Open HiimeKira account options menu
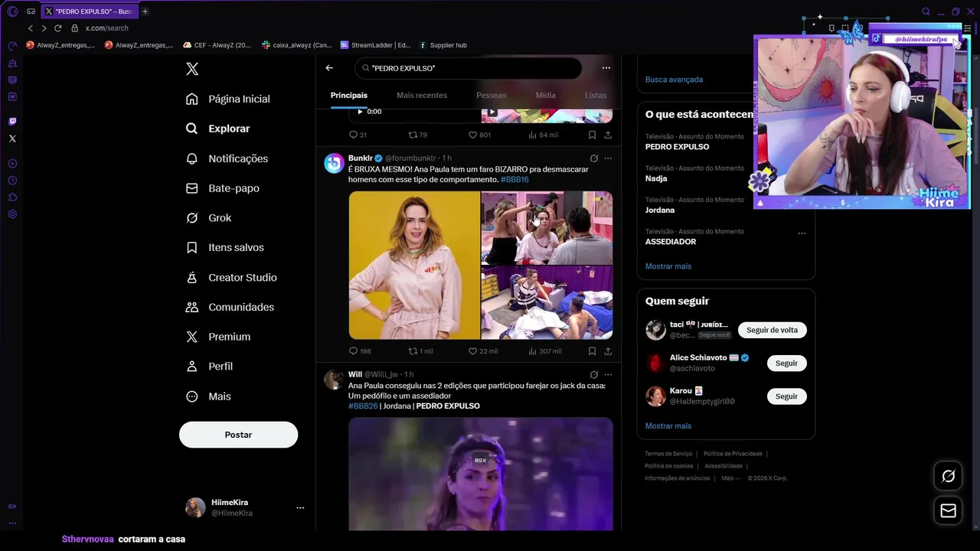This screenshot has height=551, width=980. (300, 507)
